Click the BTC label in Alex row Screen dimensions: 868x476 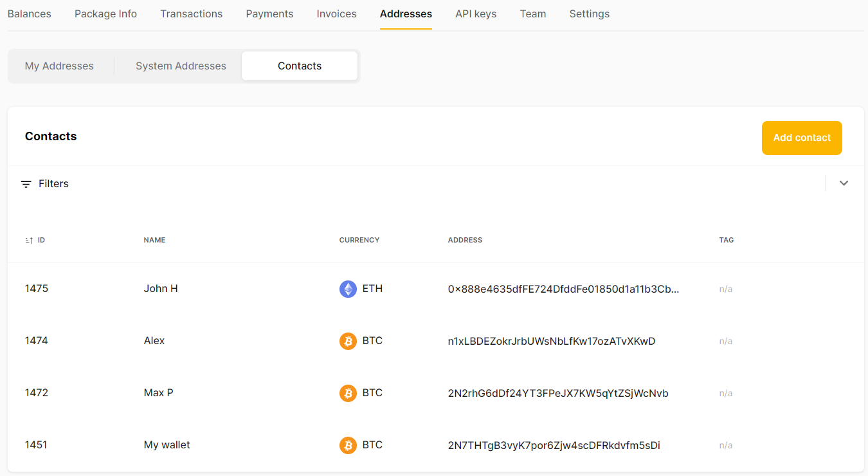(372, 341)
